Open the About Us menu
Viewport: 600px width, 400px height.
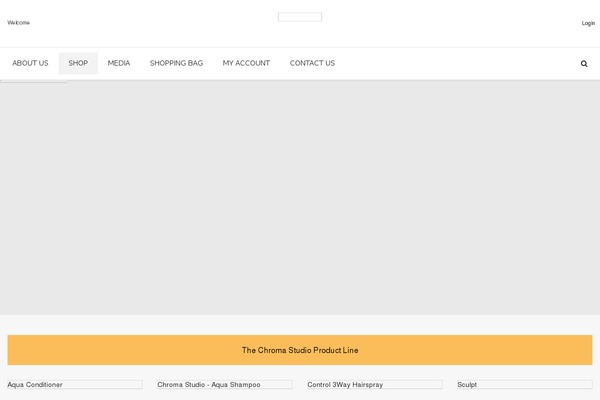30,63
